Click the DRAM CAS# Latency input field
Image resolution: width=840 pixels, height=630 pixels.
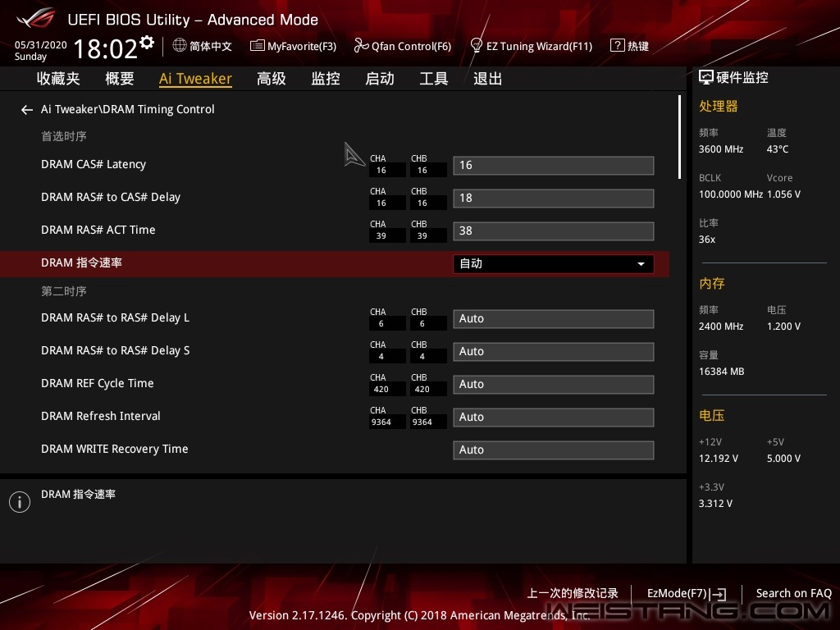coord(553,165)
